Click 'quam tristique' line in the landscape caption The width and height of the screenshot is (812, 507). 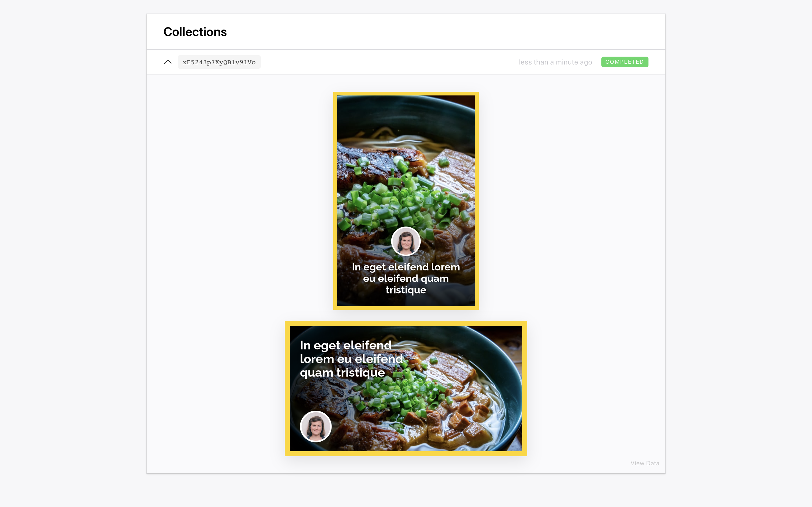click(342, 373)
